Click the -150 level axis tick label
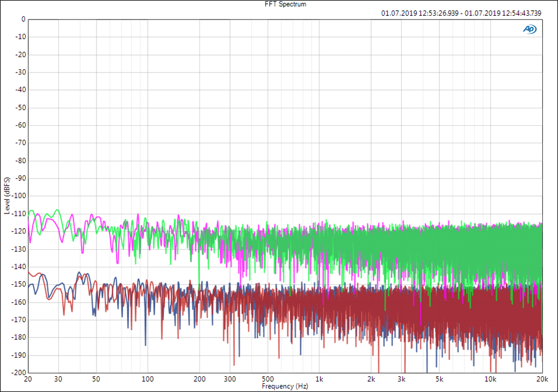Screen dimensions: 558x392 (18, 284)
